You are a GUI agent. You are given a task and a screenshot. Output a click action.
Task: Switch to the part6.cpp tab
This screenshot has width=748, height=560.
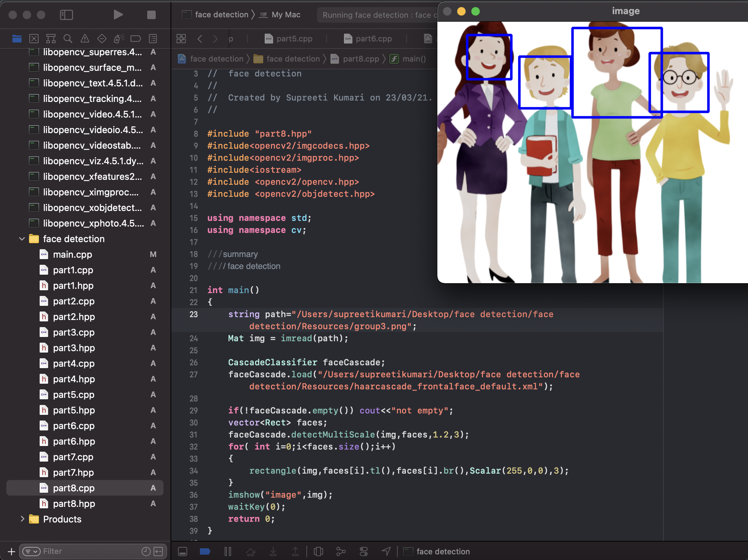(368, 39)
